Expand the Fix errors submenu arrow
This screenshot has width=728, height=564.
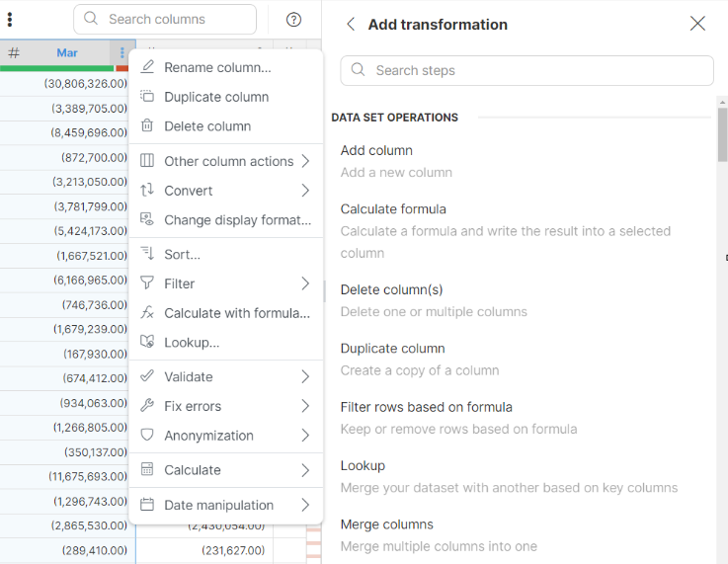tap(305, 406)
